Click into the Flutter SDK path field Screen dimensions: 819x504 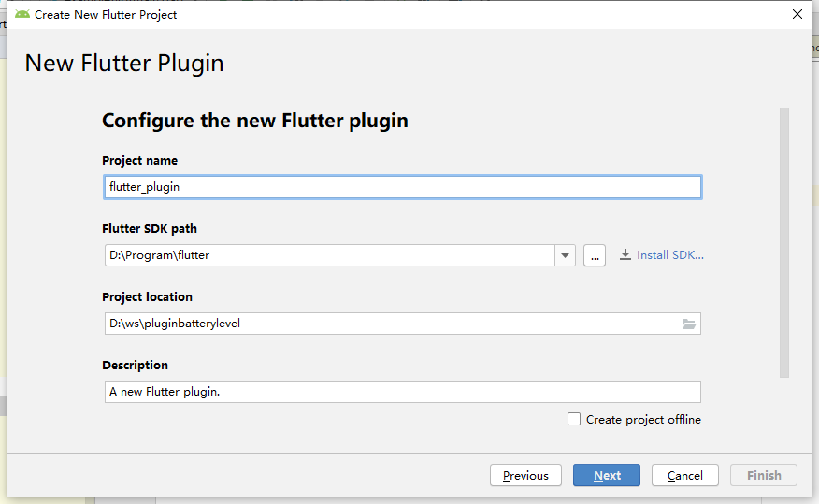(x=330, y=255)
